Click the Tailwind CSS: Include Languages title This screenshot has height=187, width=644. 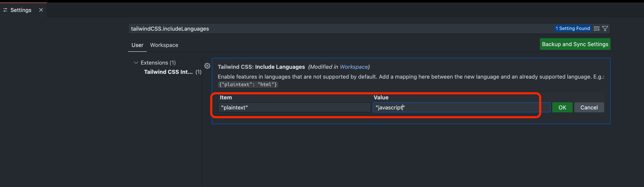tap(261, 67)
